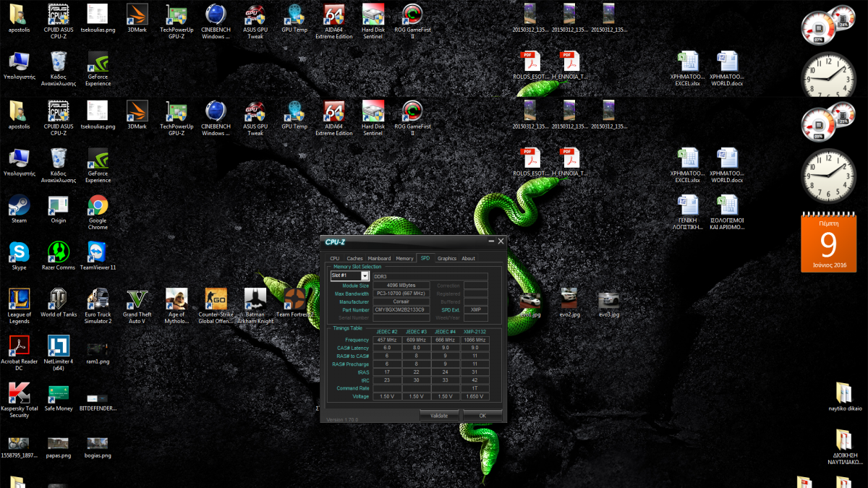
Task: Click the DDR3 memory type field
Action: coord(430,276)
